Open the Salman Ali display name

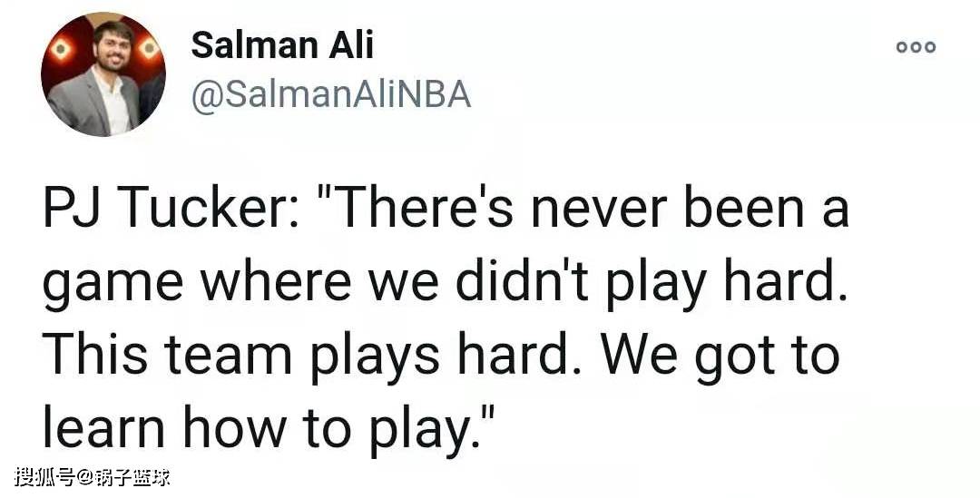pyautogui.click(x=282, y=45)
